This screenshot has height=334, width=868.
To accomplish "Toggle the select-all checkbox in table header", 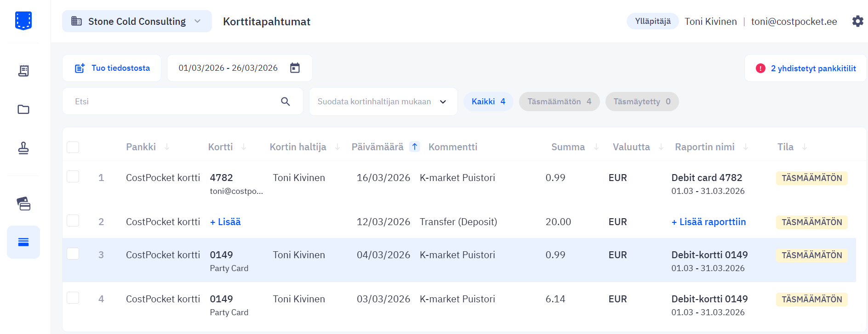I will click(73, 147).
